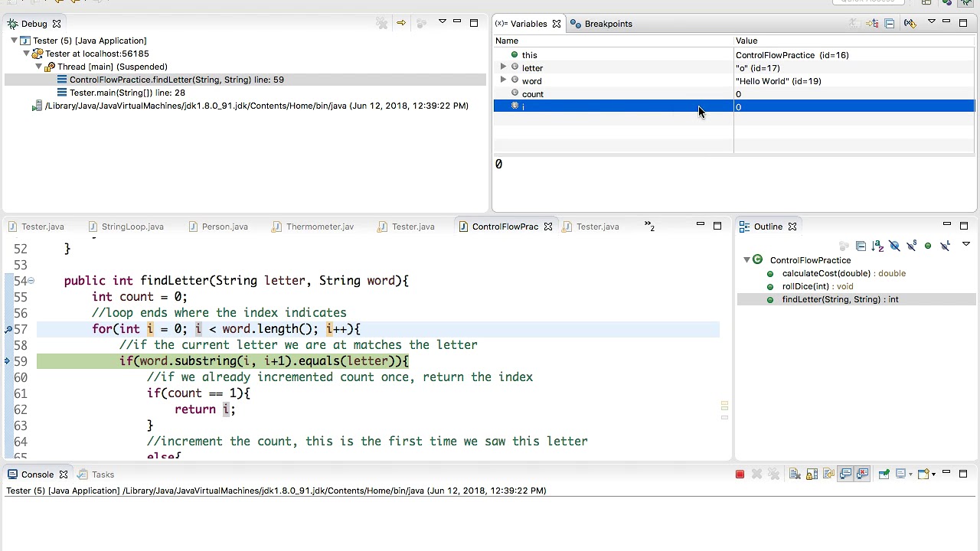Pin the console view
The width and height of the screenshot is (980, 551).
click(x=884, y=474)
